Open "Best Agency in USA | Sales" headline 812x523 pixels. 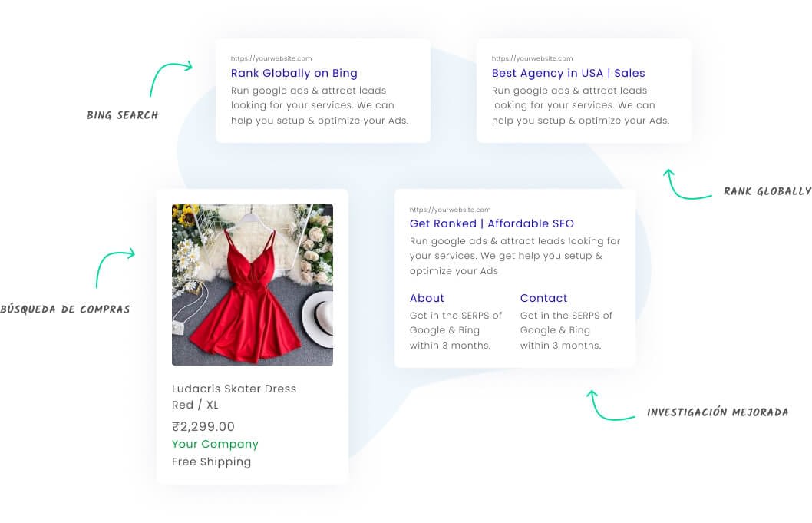click(x=568, y=73)
